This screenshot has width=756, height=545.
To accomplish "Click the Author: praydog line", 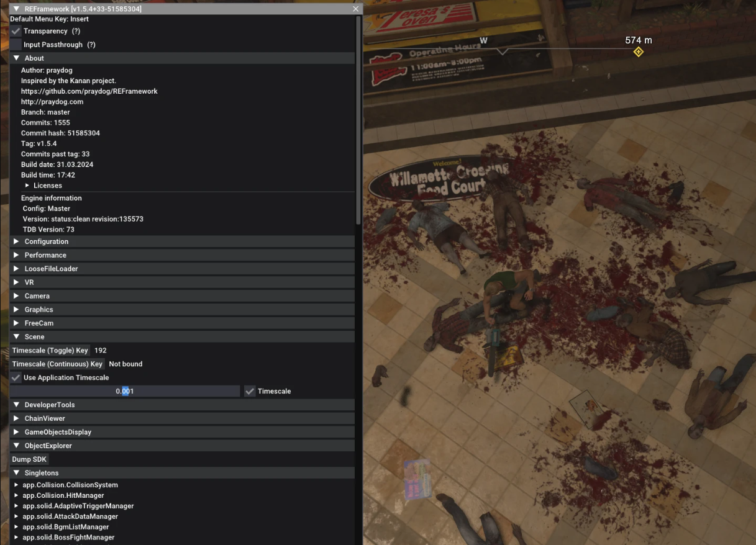I will (47, 70).
